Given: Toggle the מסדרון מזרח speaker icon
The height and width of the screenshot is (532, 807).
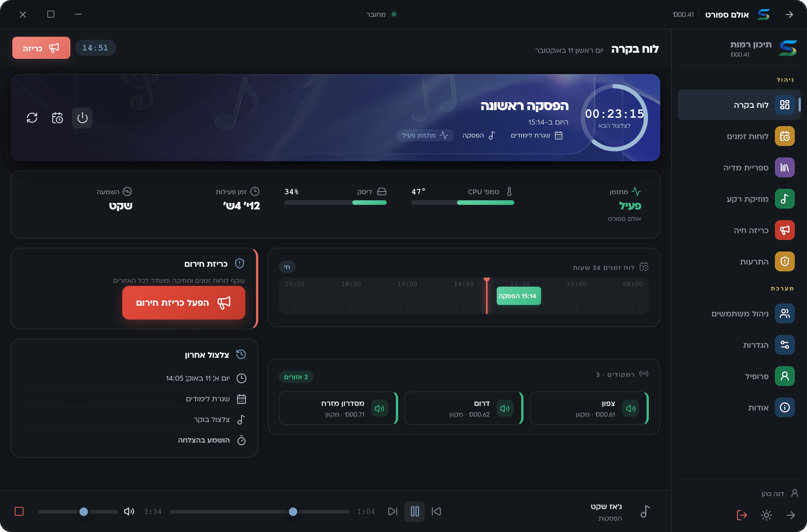Looking at the screenshot, I should click(x=379, y=408).
